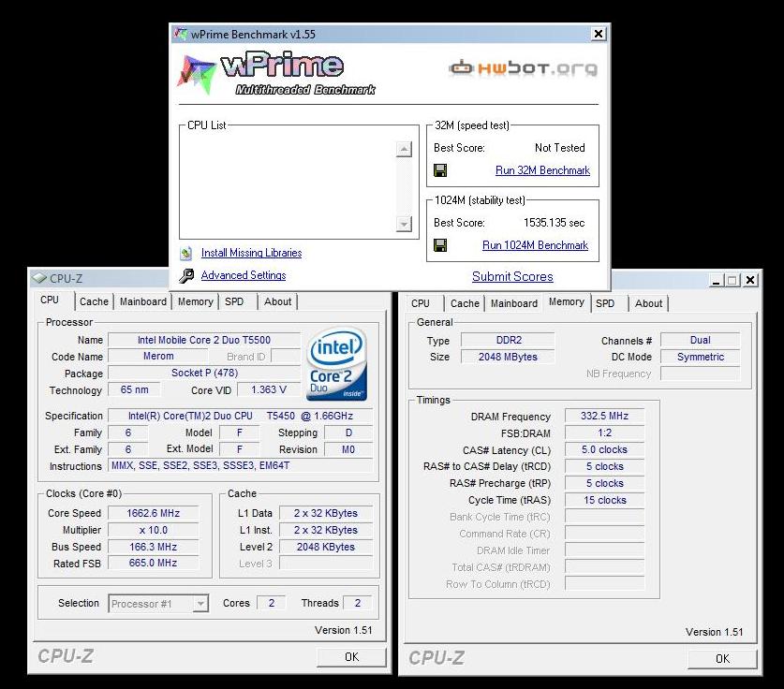
Task: Switch to Cache tab in right CPU-Z window
Action: coord(465,304)
